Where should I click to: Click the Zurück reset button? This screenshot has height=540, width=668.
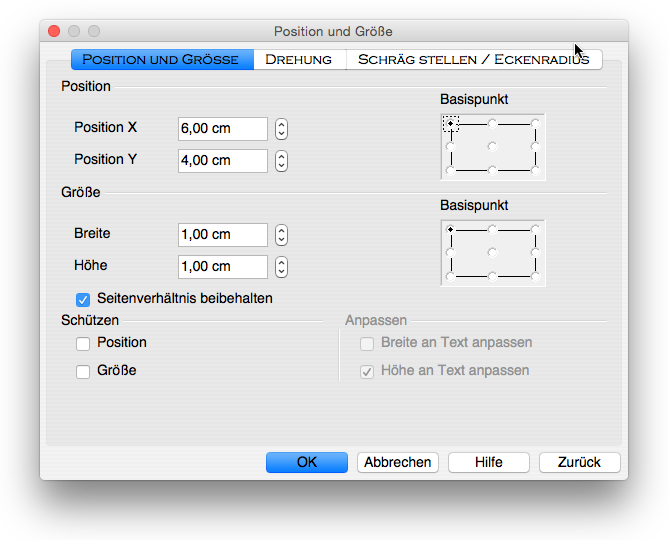click(579, 462)
